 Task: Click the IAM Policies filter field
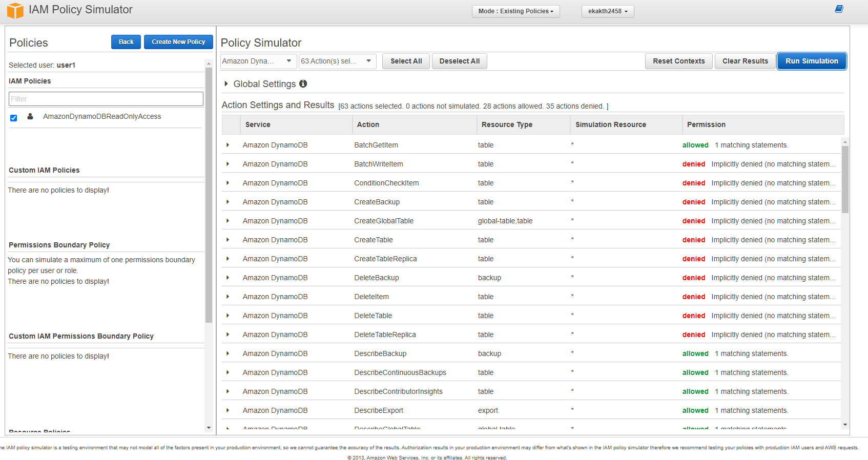106,99
